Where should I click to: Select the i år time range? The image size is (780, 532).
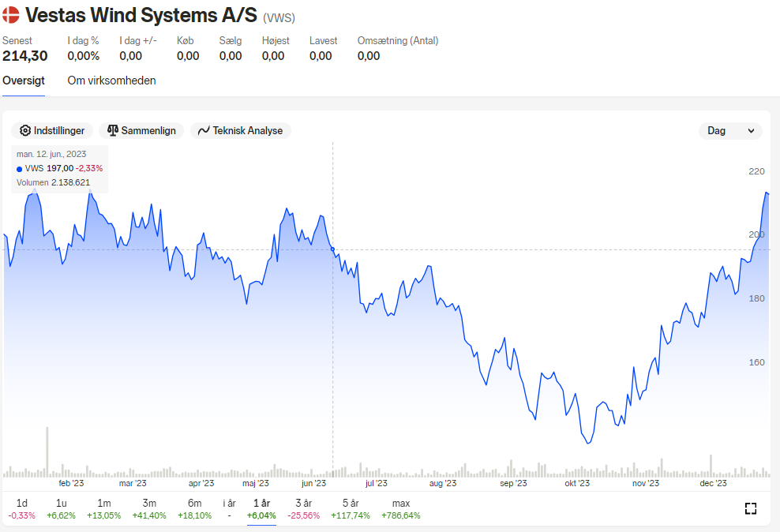pyautogui.click(x=229, y=508)
